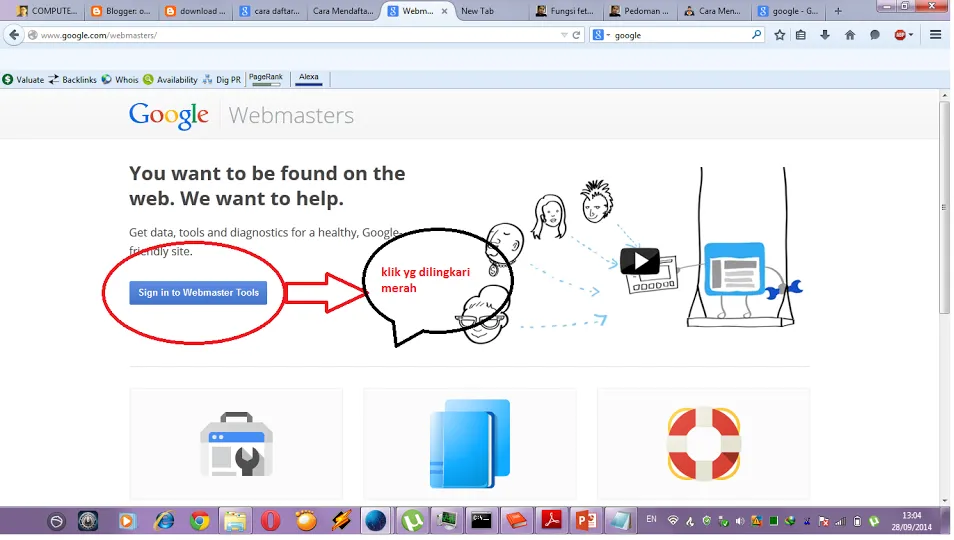Open Internet Explorer from the taskbar
This screenshot has height=540, width=954.
164,521
